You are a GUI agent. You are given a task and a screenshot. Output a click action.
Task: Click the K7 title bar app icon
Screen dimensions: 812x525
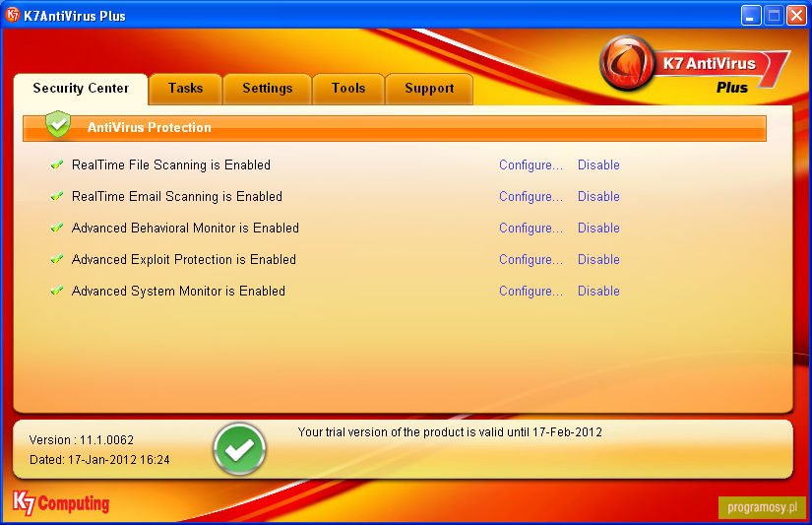[x=13, y=15]
